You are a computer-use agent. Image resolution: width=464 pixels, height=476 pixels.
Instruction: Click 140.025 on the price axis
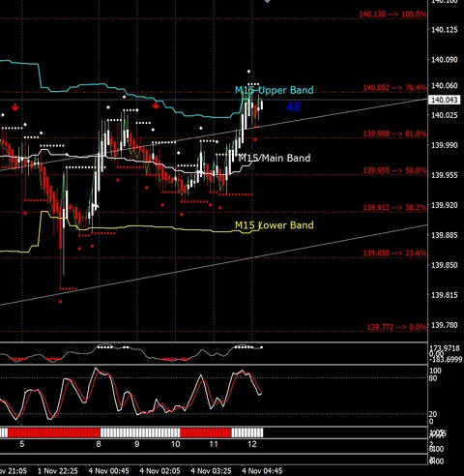click(x=445, y=115)
